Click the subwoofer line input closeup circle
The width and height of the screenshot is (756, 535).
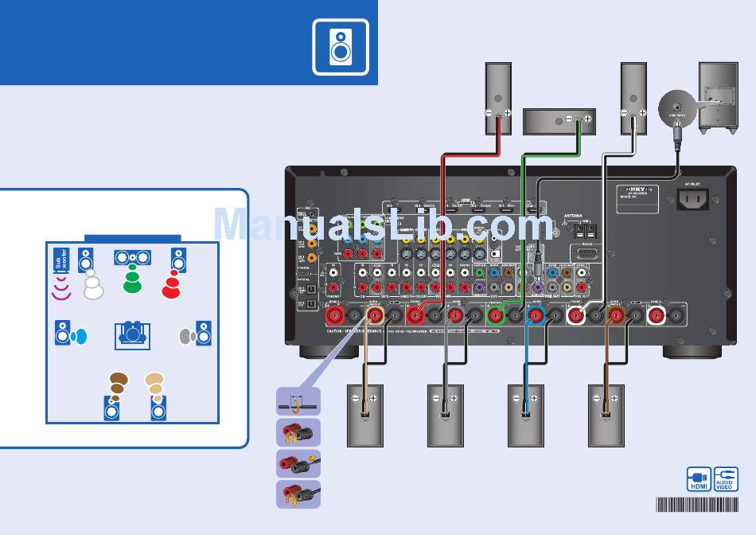pyautogui.click(x=677, y=109)
